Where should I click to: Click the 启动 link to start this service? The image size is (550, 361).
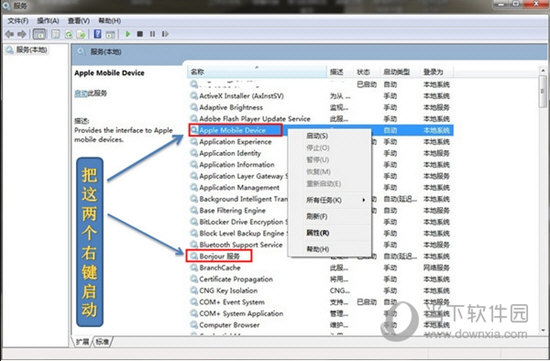[81, 93]
